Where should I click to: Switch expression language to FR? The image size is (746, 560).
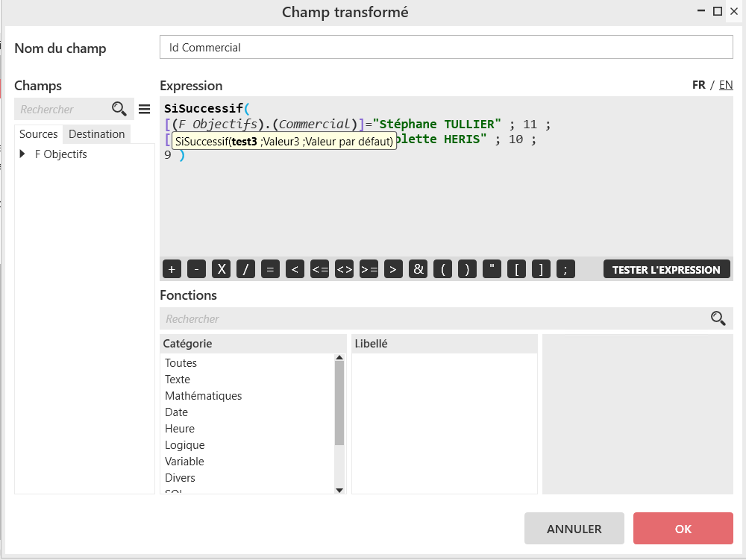pyautogui.click(x=698, y=85)
